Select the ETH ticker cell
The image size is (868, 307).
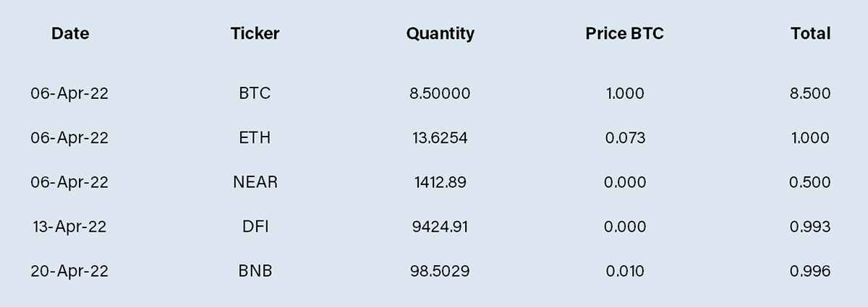(x=255, y=138)
